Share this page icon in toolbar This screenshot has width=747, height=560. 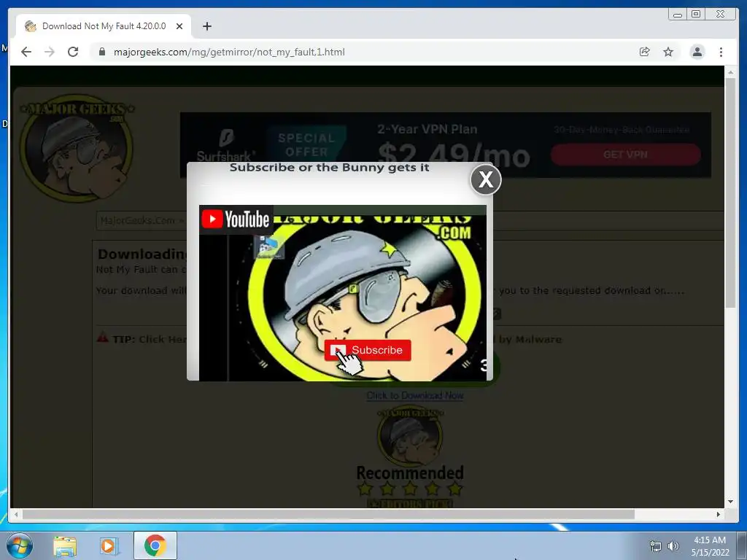click(645, 52)
